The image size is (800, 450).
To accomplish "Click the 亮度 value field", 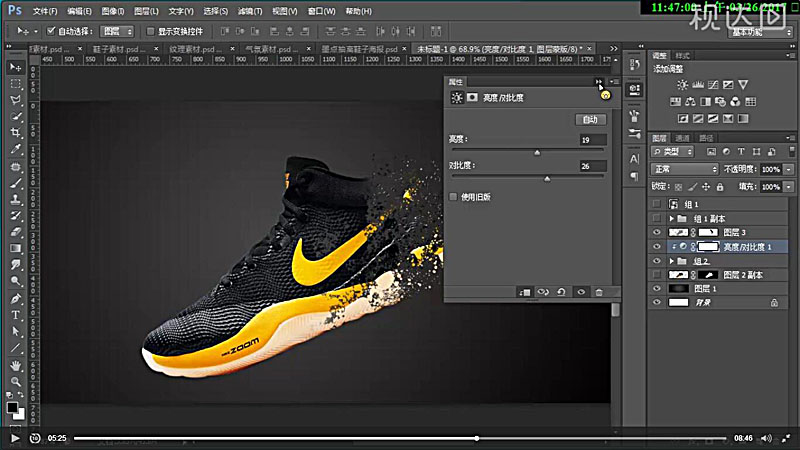I will click(x=593, y=139).
